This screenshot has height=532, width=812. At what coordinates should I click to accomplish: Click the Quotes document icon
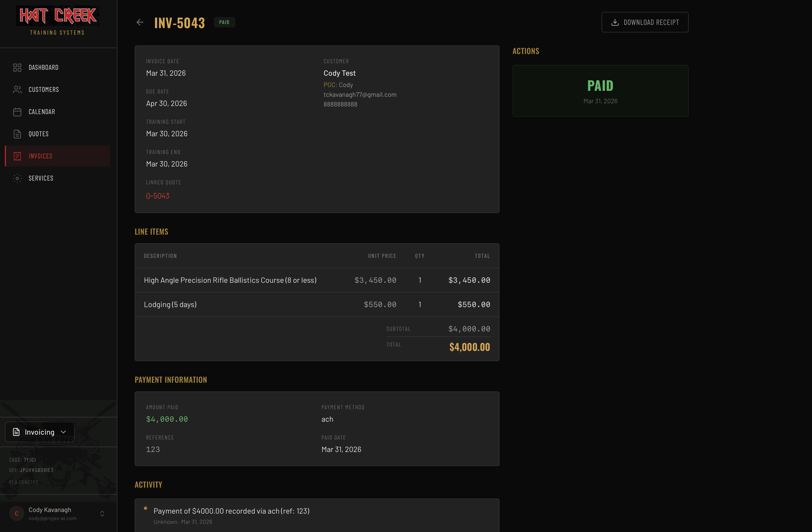tap(17, 134)
